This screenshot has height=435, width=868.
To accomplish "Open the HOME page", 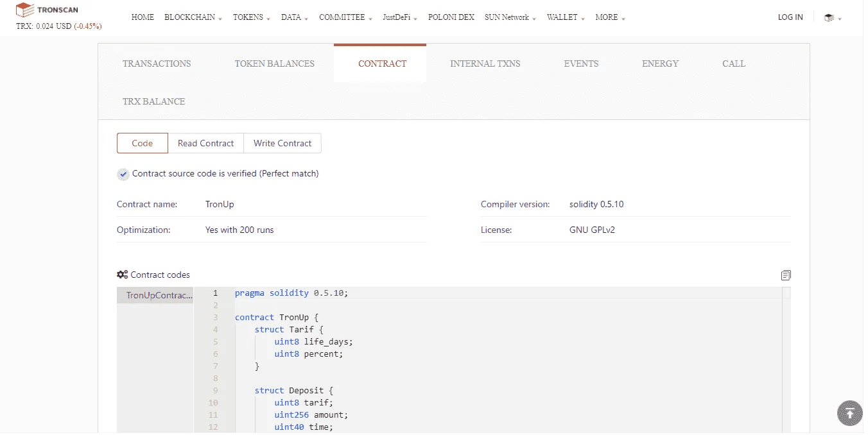I will [x=143, y=17].
